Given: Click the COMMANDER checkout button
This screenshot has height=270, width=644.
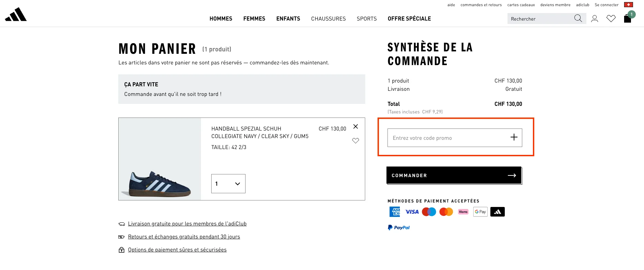Looking at the screenshot, I should click(x=454, y=175).
